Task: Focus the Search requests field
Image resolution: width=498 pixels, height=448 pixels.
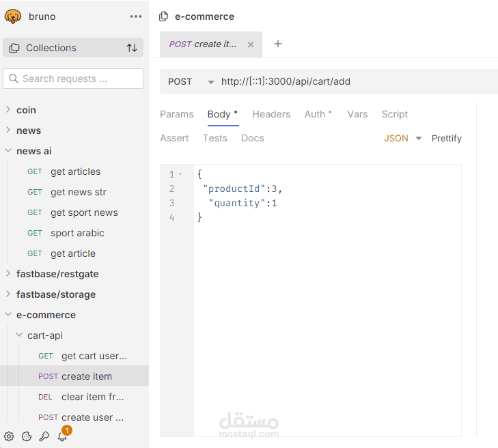Action: point(73,79)
